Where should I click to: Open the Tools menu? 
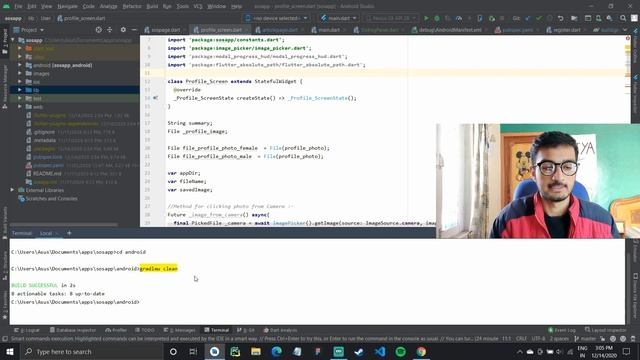point(182,7)
